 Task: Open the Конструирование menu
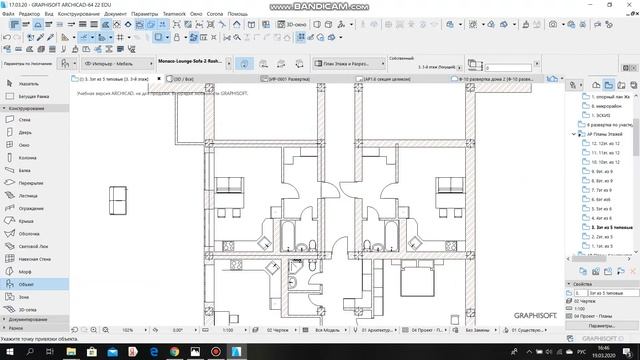coord(78,14)
